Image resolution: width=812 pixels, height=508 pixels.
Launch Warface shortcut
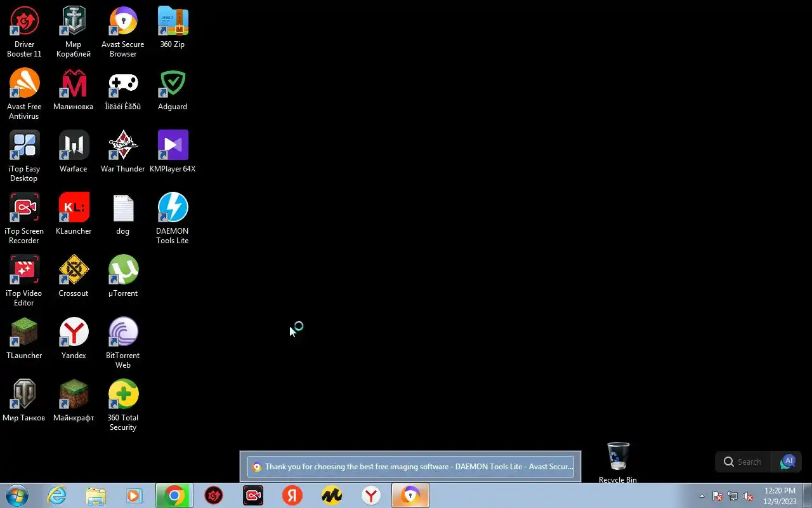point(74,152)
